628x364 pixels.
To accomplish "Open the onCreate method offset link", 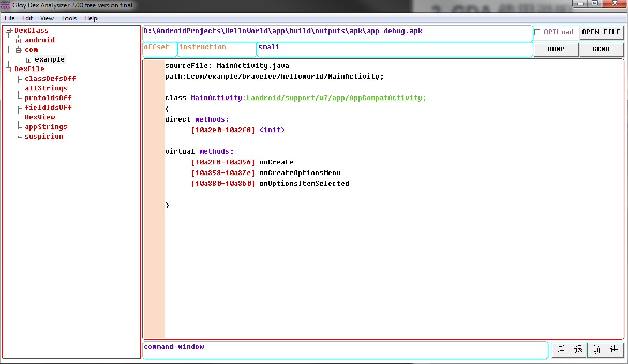I will pos(223,162).
